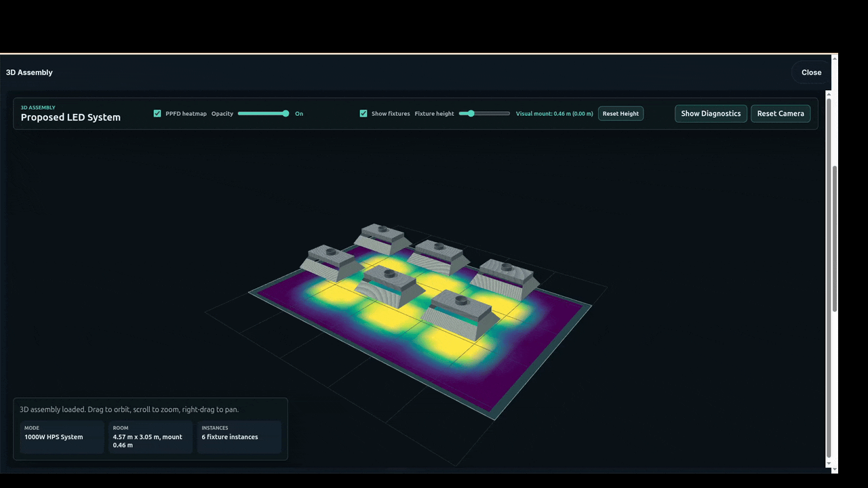Click the Visual mount 0.46 m readout
The image size is (868, 488).
tap(554, 114)
